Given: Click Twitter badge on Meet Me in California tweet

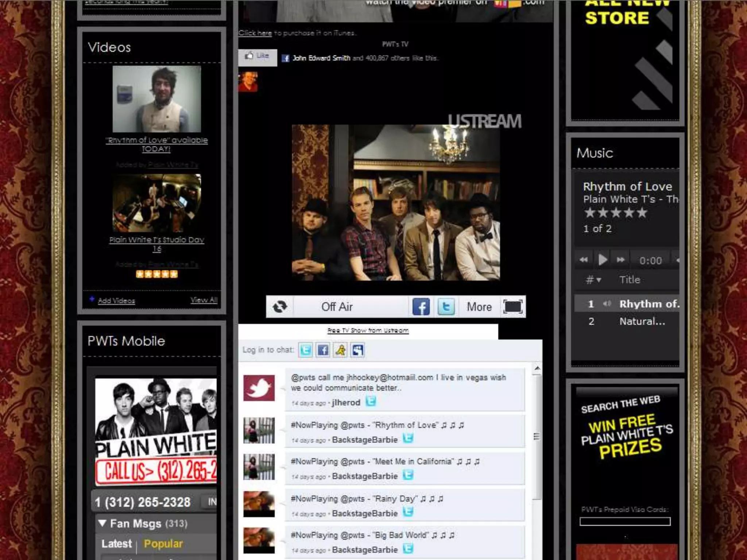Looking at the screenshot, I should click(408, 475).
